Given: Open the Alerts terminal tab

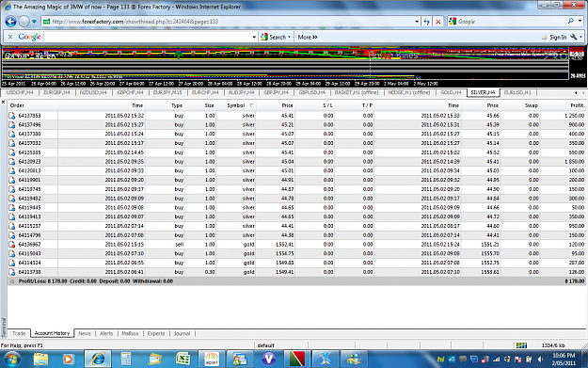Looking at the screenshot, I should click(x=106, y=333).
